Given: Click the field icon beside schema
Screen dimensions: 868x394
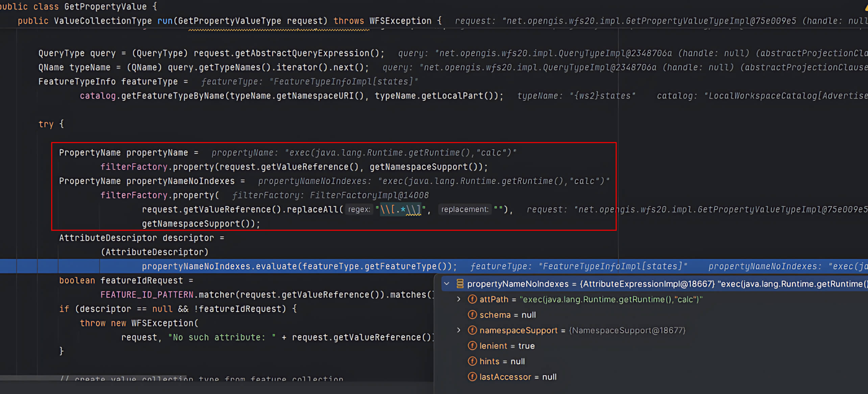Looking at the screenshot, I should click(x=472, y=315).
